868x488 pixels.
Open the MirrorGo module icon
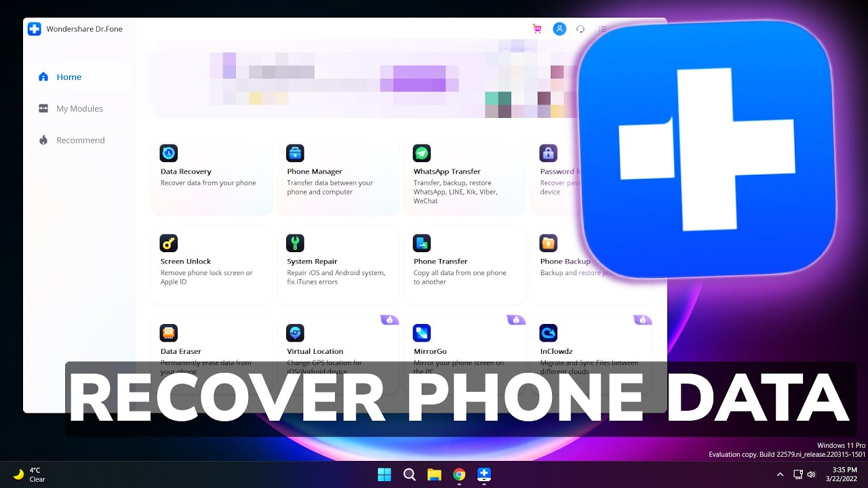tap(422, 333)
